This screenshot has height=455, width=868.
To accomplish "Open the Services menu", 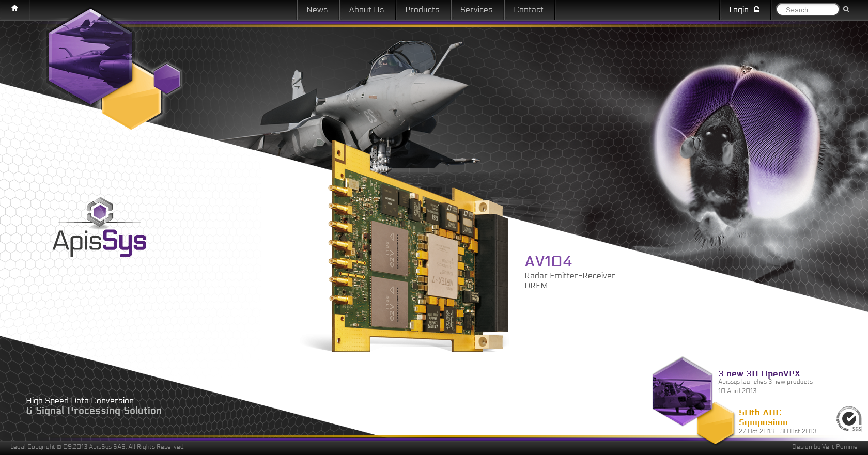I will pos(476,10).
